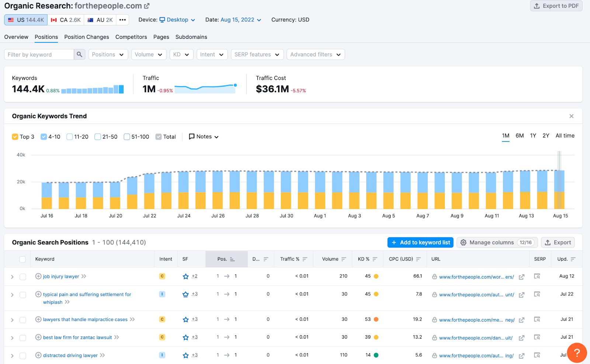Screen dimensions: 590x364
Task: Open external URL icon for malpractice cases row
Action: click(521, 320)
